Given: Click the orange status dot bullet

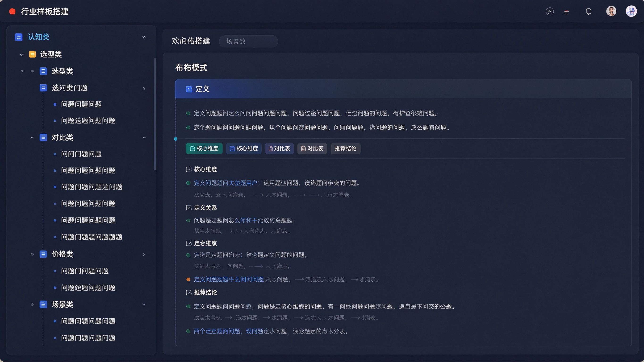Looking at the screenshot, I should click(188, 280).
